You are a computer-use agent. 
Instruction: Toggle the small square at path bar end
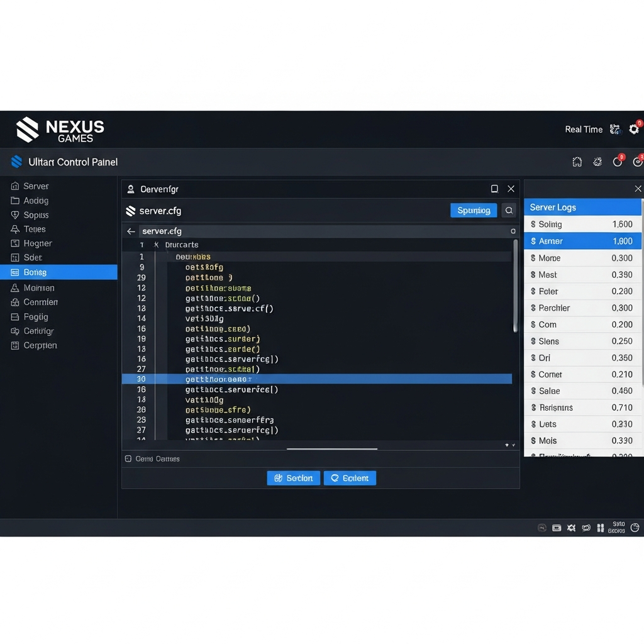(x=513, y=231)
